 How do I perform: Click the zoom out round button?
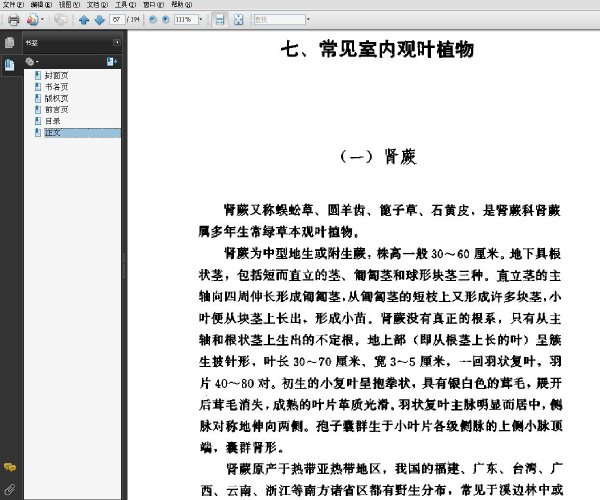tap(153, 20)
